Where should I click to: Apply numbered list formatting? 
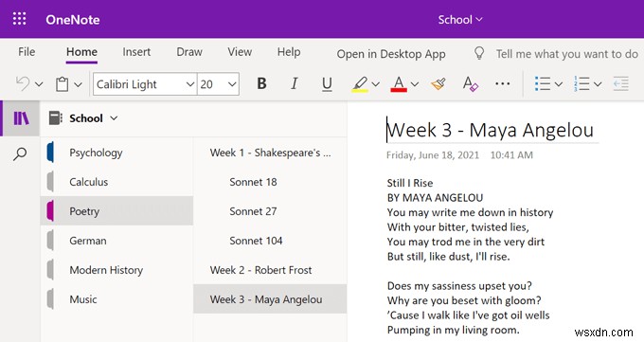[x=581, y=84]
